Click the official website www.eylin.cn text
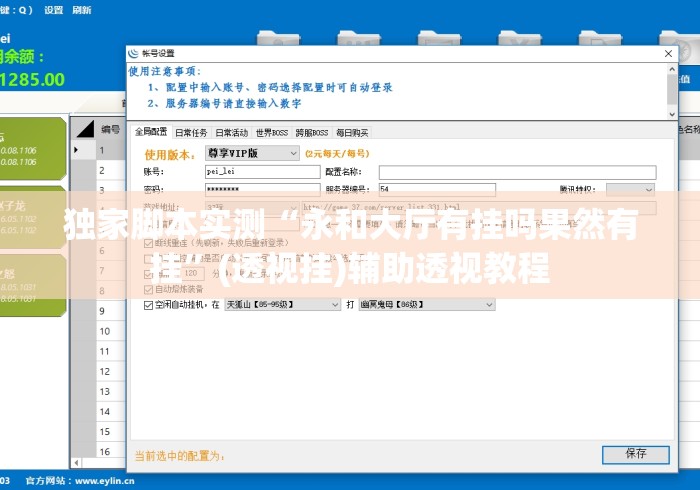The width and height of the screenshot is (700, 490). point(104,481)
